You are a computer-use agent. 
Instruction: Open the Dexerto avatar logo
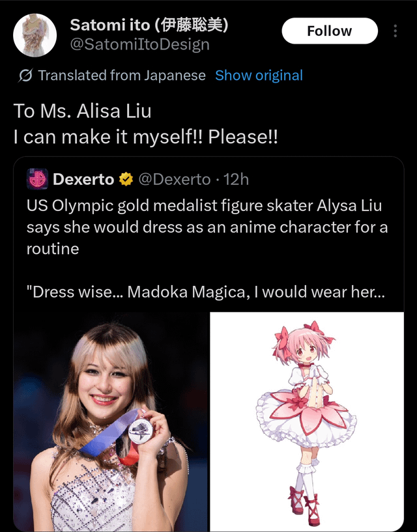[x=37, y=179]
